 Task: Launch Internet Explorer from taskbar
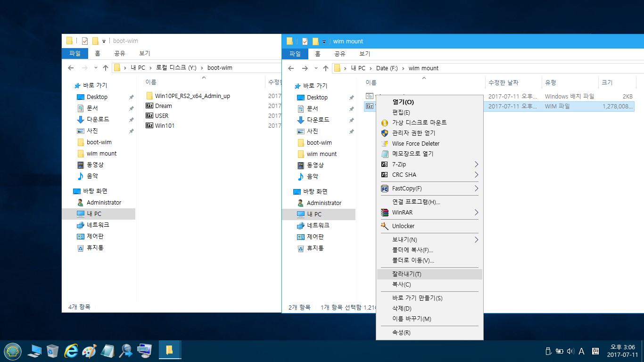click(71, 351)
